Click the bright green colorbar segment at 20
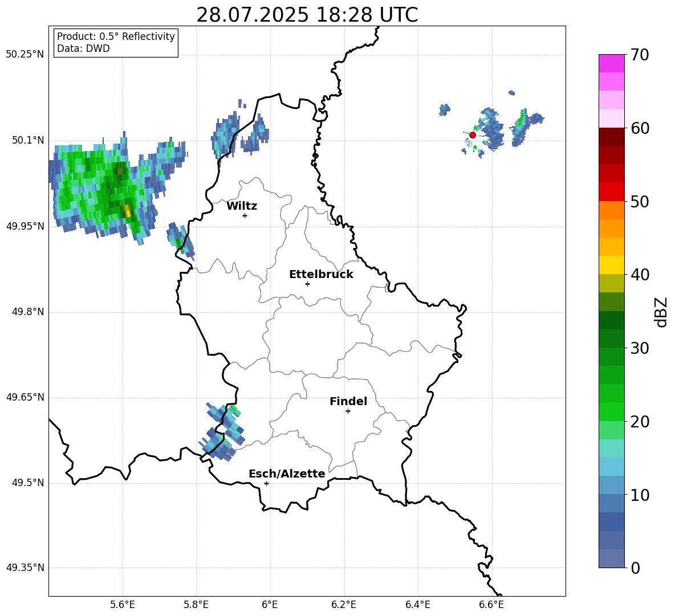675x616 pixels. [612, 411]
